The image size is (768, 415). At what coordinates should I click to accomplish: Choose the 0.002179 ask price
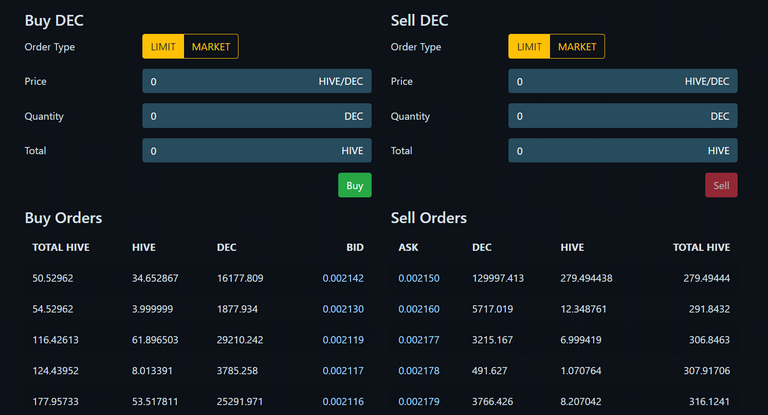pos(419,403)
